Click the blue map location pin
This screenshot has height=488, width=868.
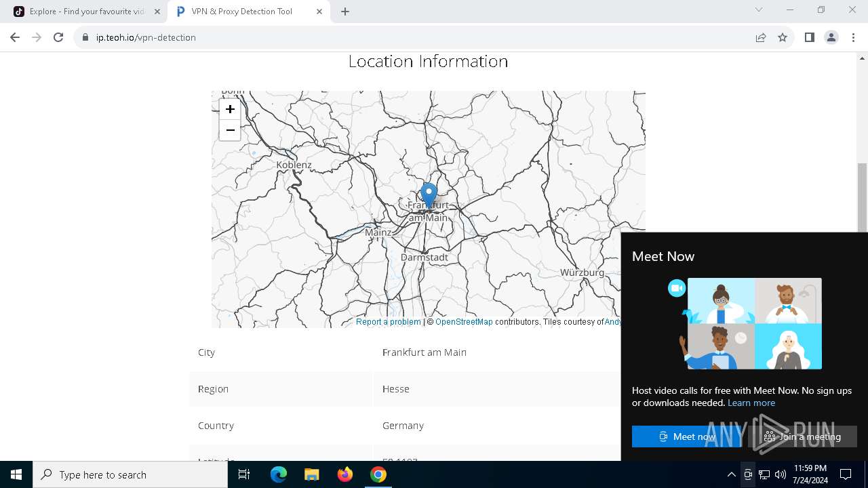pos(429,195)
